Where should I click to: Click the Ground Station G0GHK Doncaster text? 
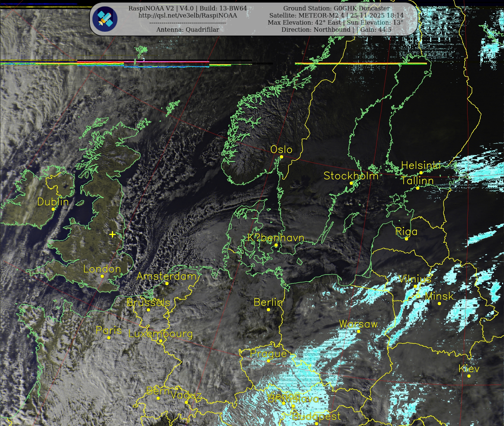(x=336, y=8)
